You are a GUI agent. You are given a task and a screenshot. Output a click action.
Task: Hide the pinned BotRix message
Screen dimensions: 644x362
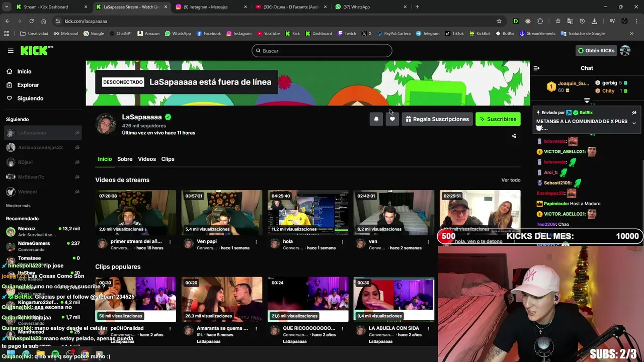coord(634,113)
